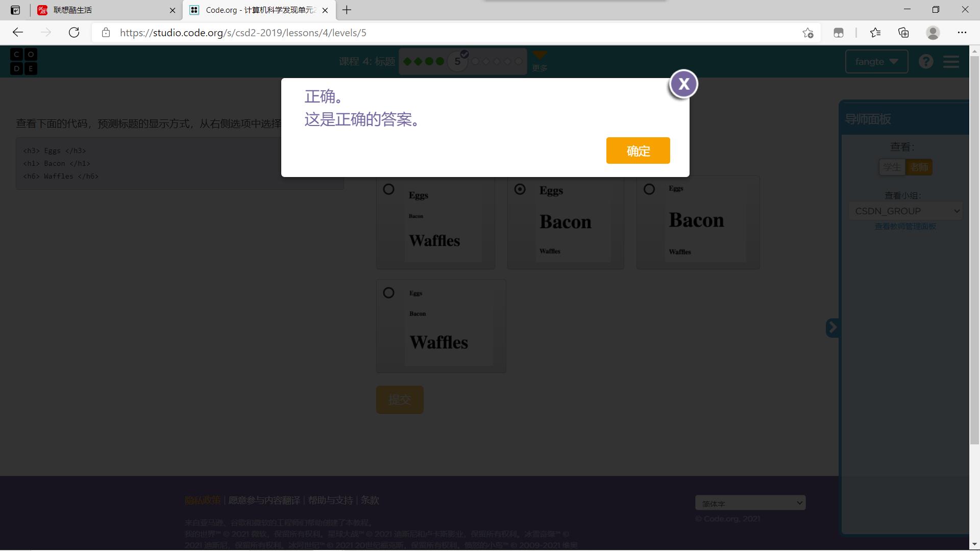The width and height of the screenshot is (980, 551).
Task: Expand the fangte user dropdown
Action: 876,62
